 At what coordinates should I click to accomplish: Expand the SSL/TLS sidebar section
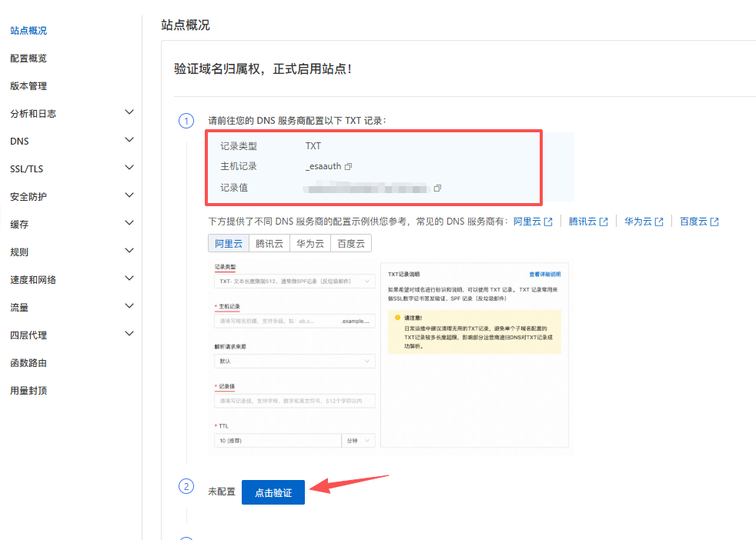[129, 168]
